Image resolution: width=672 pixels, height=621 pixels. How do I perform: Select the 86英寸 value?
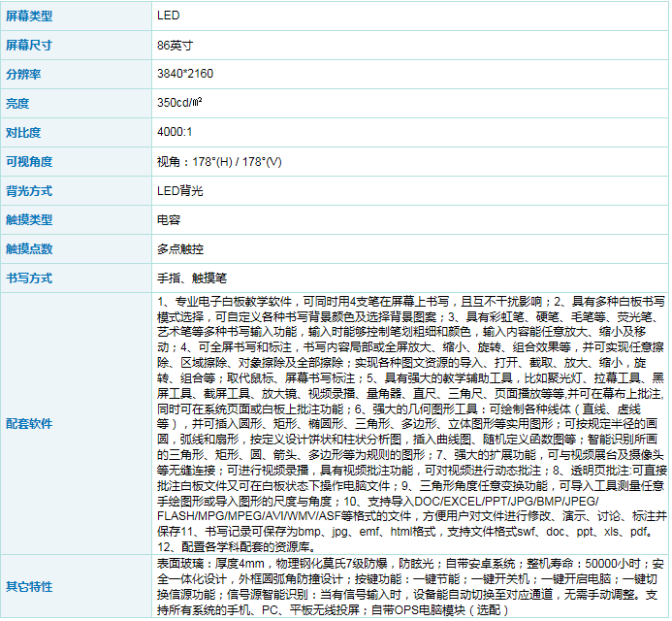[x=175, y=45]
